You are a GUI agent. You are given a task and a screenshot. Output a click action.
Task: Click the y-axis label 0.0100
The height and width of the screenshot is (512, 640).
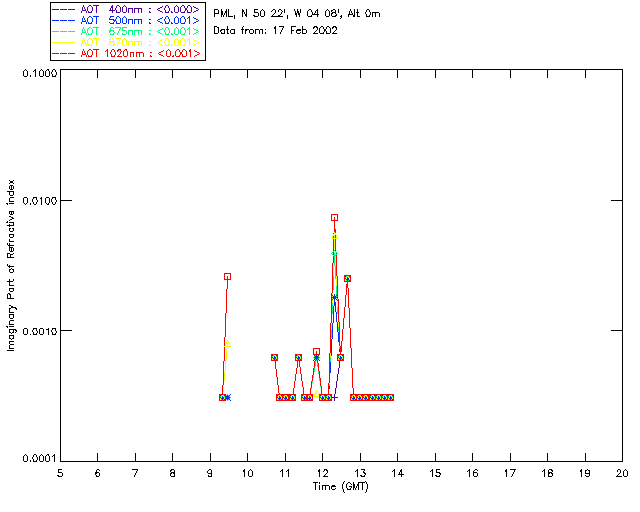(x=39, y=201)
